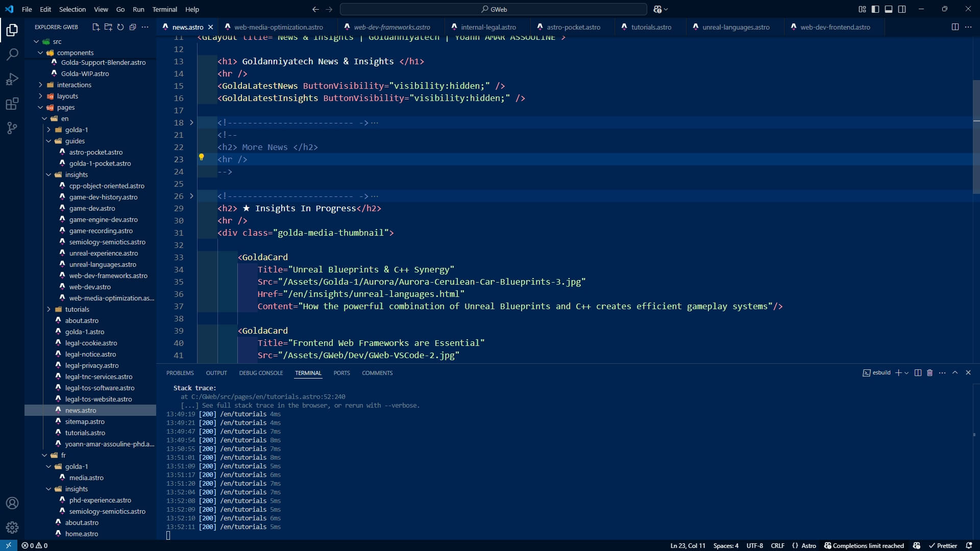The width and height of the screenshot is (980, 551).
Task: Click the Refresh Explorer icon
Action: coord(120,27)
